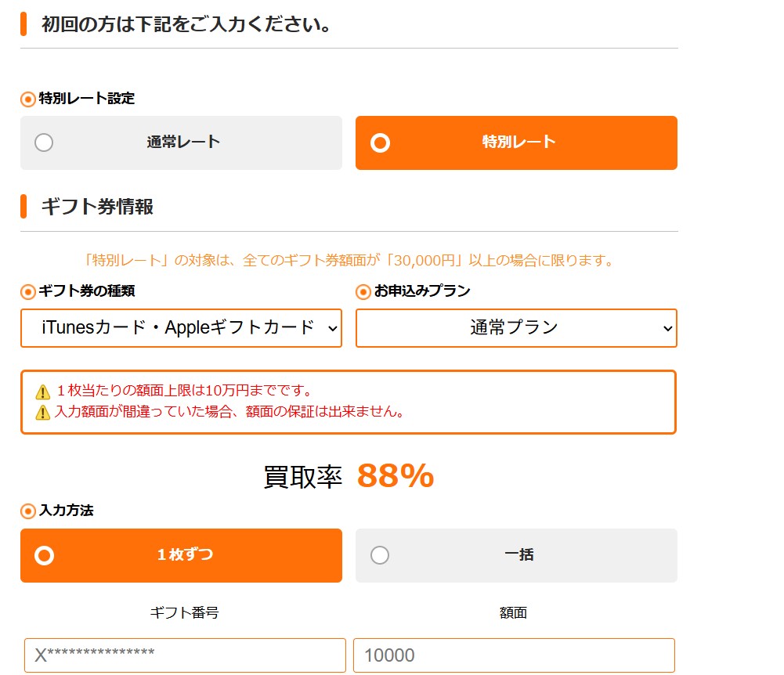Viewport: 784px width, 675px height.
Task: Click the ギフト券情報 section heading
Action: click(x=97, y=207)
